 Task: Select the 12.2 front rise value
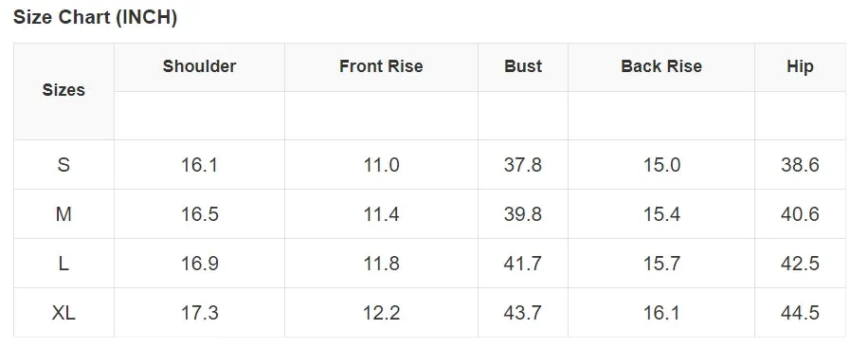(381, 313)
